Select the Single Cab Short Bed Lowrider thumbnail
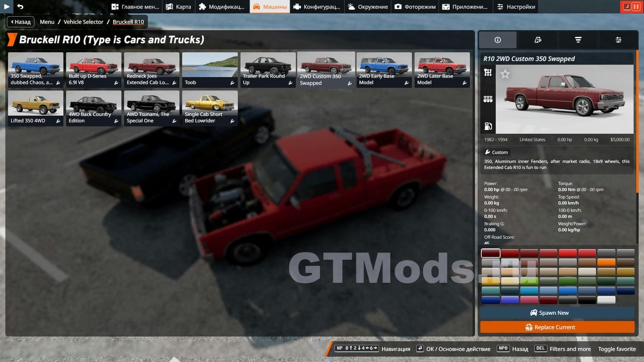644x362 pixels. pos(210,108)
